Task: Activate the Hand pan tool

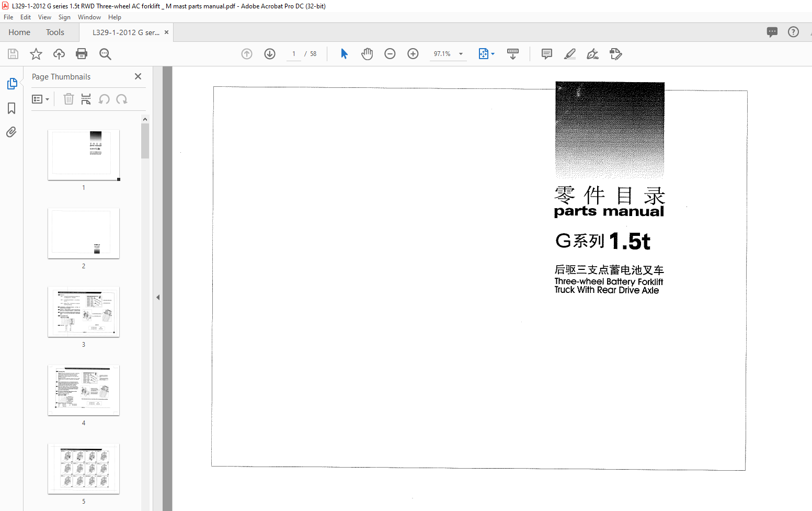Action: [x=367, y=54]
